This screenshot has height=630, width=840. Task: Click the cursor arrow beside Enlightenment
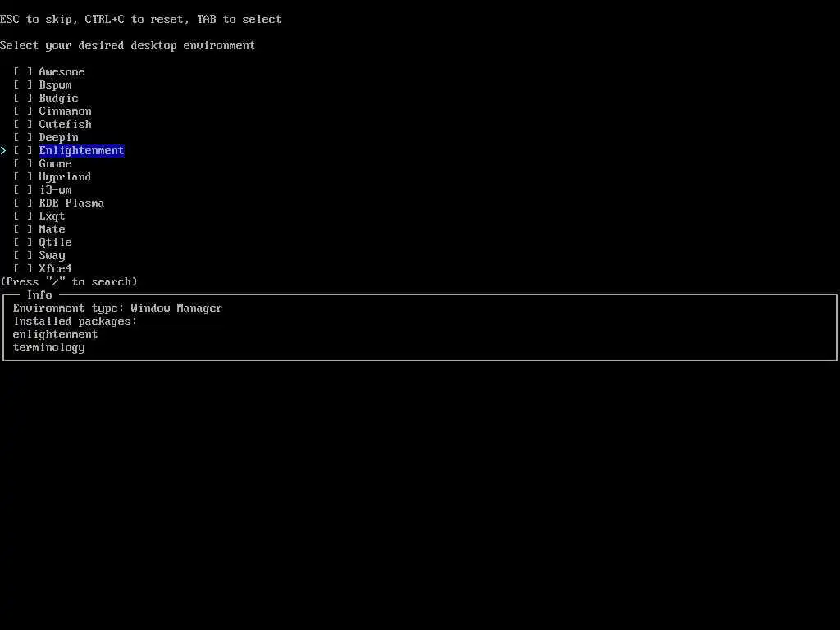3,151
